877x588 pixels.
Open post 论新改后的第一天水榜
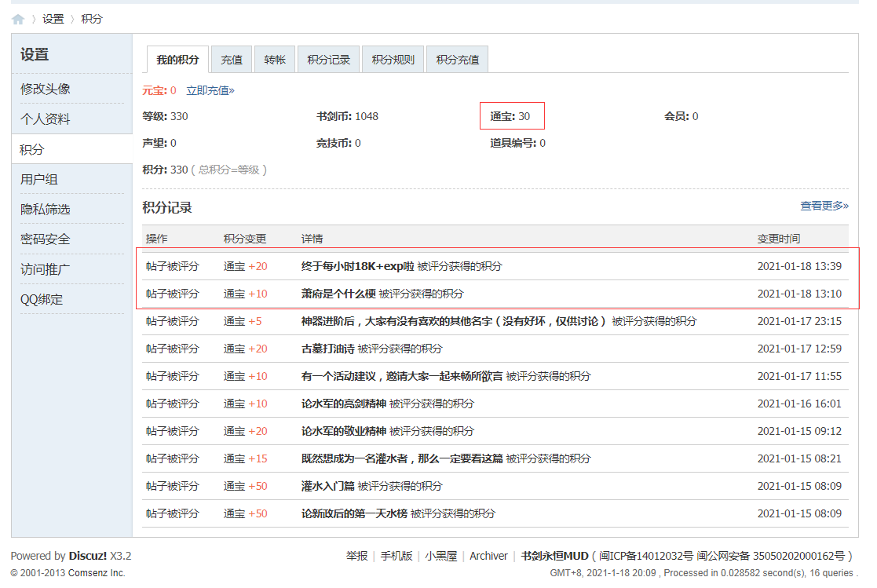tap(354, 513)
